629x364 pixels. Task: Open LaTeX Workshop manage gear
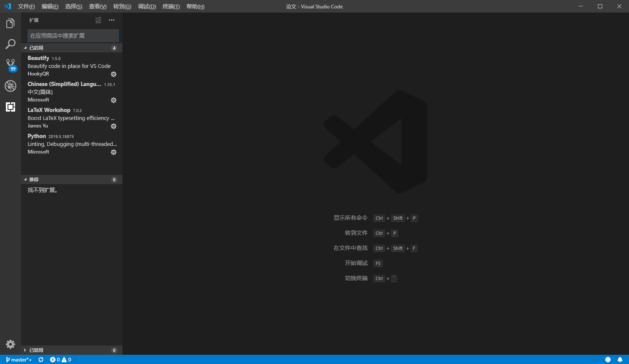pyautogui.click(x=114, y=126)
